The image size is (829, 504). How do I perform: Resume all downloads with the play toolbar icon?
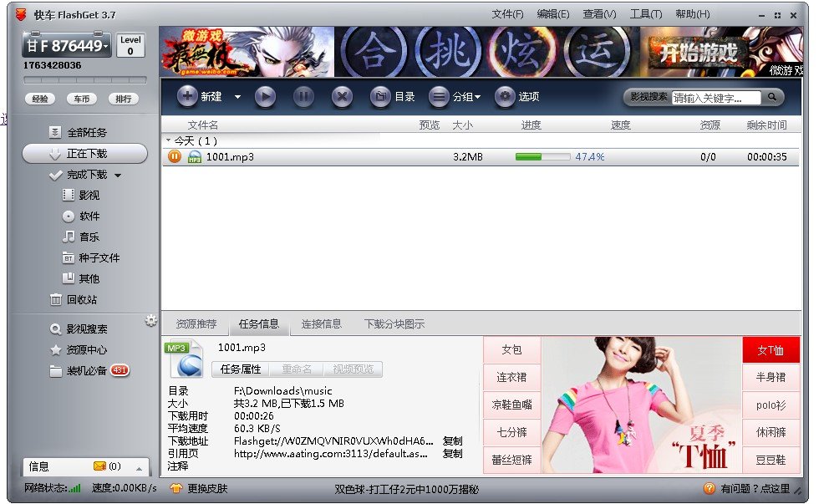pos(265,97)
